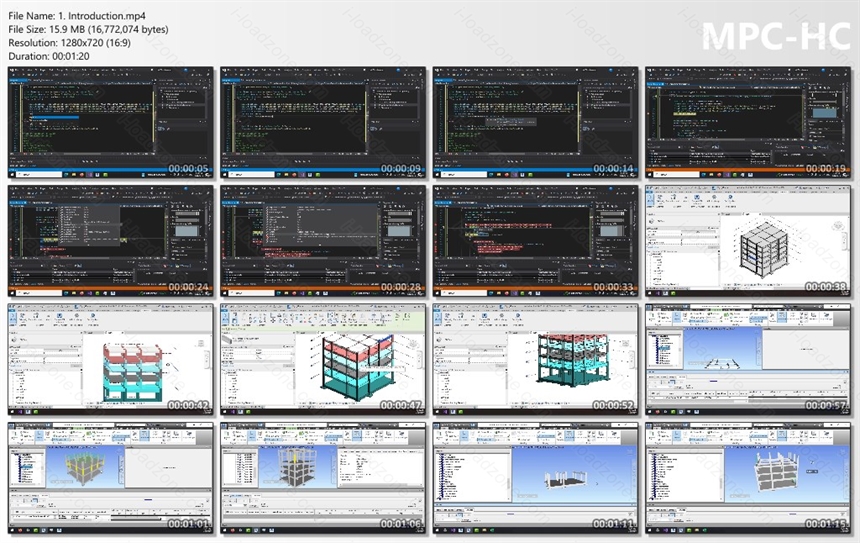Click the 'Resolution: 1280x720 (16:9)' line
The image size is (860, 543).
point(70,43)
